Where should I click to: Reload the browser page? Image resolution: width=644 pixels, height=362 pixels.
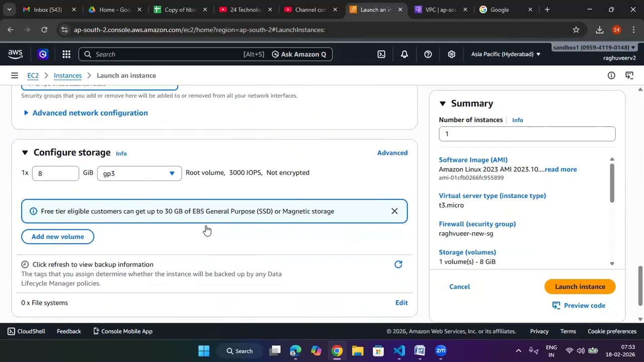[44, 30]
